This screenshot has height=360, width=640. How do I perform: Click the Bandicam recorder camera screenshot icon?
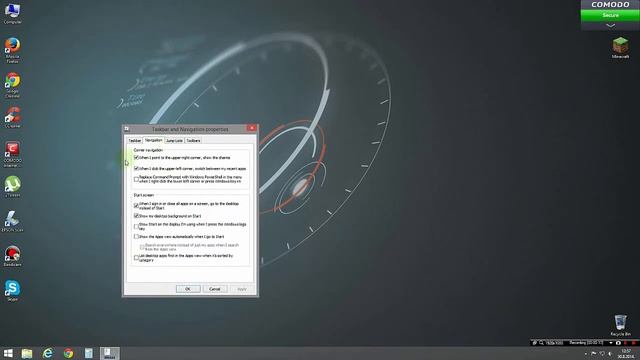(618, 343)
